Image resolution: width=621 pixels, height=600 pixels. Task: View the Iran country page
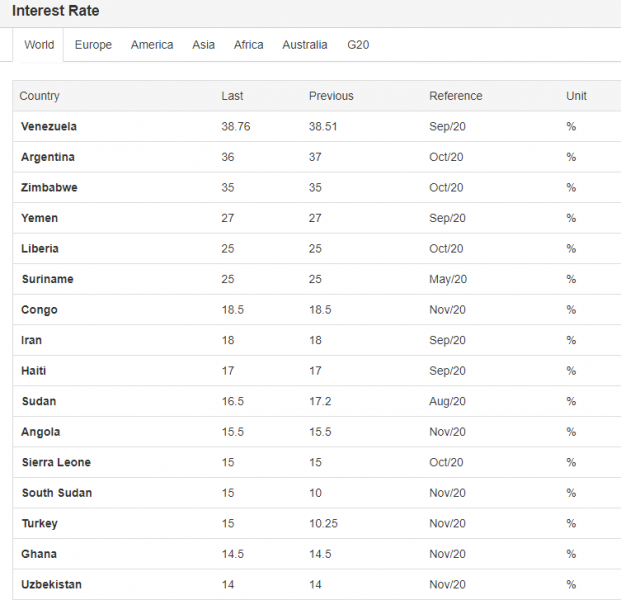pyautogui.click(x=32, y=340)
